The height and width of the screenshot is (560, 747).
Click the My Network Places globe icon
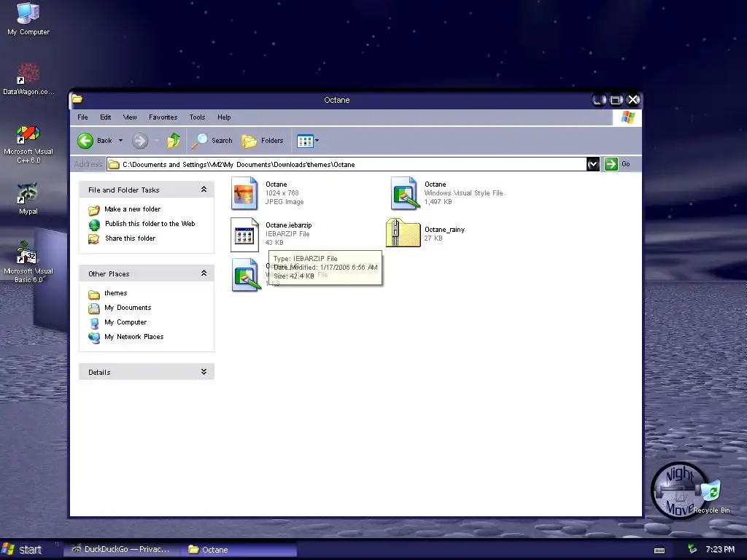94,338
